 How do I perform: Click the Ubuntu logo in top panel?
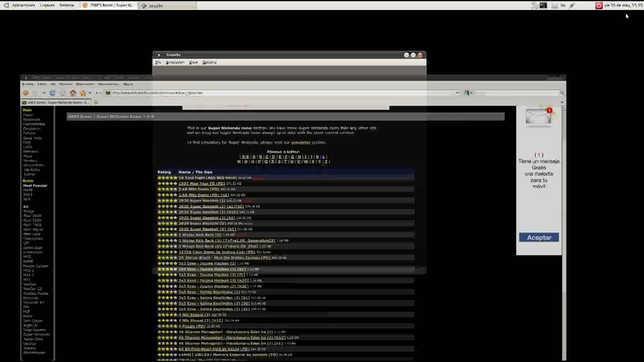point(6,5)
